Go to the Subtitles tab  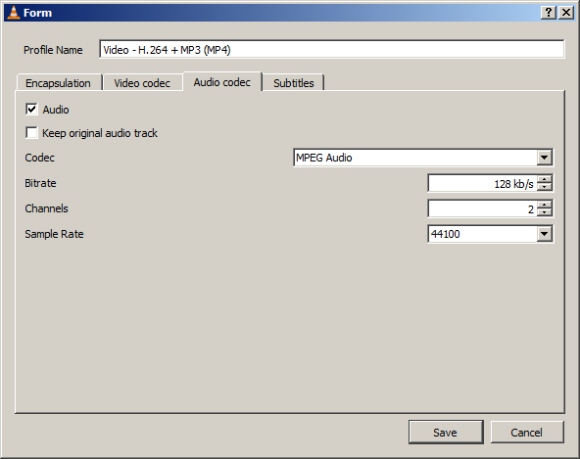tap(294, 83)
